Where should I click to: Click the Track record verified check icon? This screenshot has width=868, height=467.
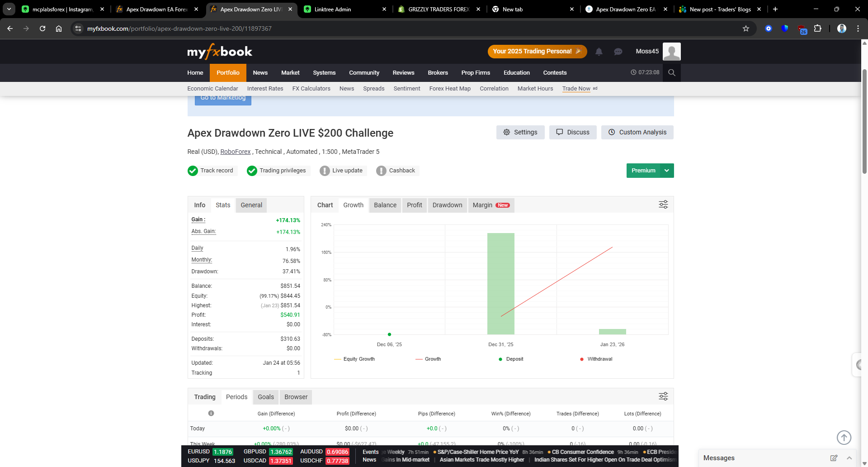(193, 171)
